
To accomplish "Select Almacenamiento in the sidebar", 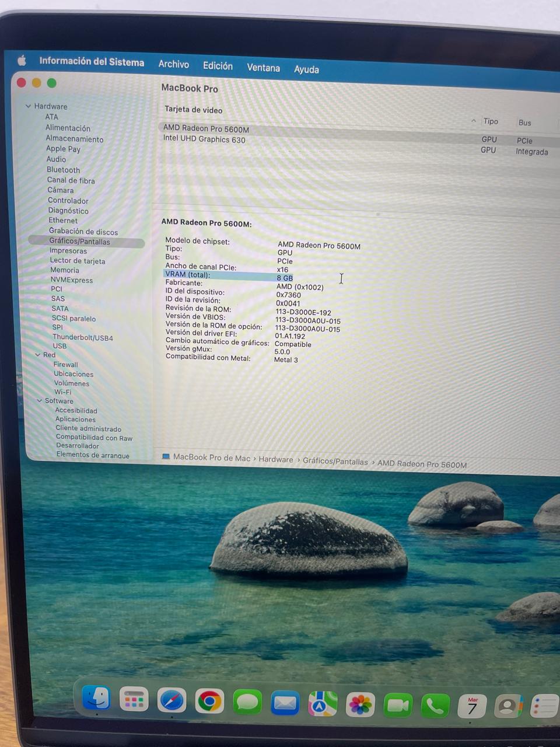I will pyautogui.click(x=75, y=139).
